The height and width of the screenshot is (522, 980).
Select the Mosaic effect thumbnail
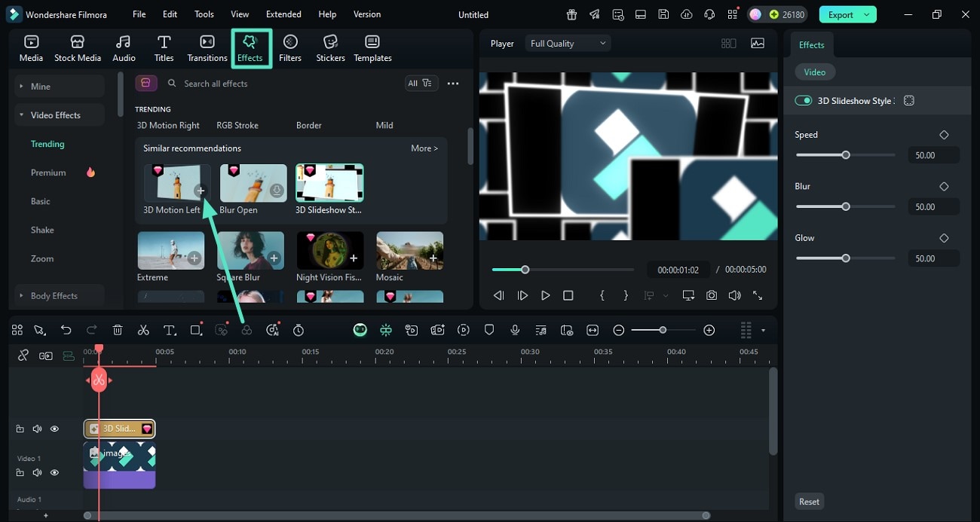(409, 251)
